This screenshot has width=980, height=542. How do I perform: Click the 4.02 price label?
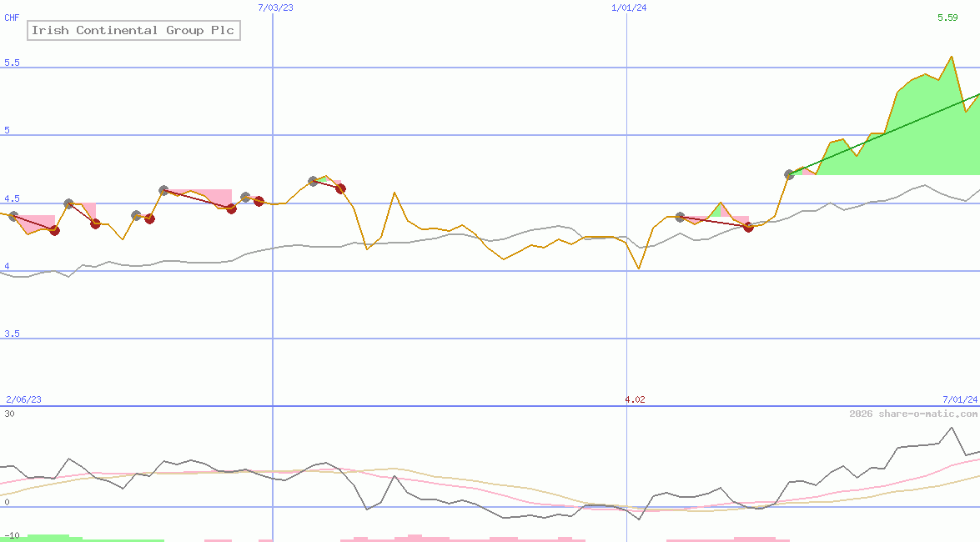pos(634,399)
